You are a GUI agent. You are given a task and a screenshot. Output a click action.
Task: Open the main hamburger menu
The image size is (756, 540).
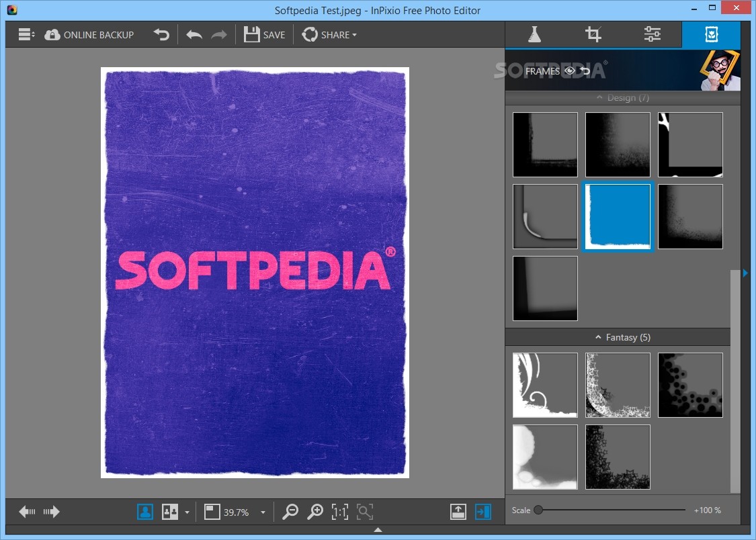(x=26, y=35)
